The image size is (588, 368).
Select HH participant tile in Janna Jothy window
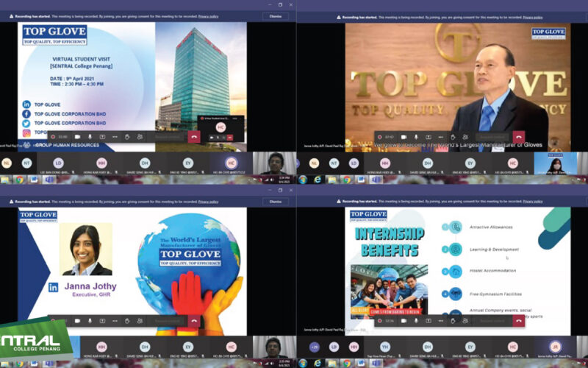[101, 347]
